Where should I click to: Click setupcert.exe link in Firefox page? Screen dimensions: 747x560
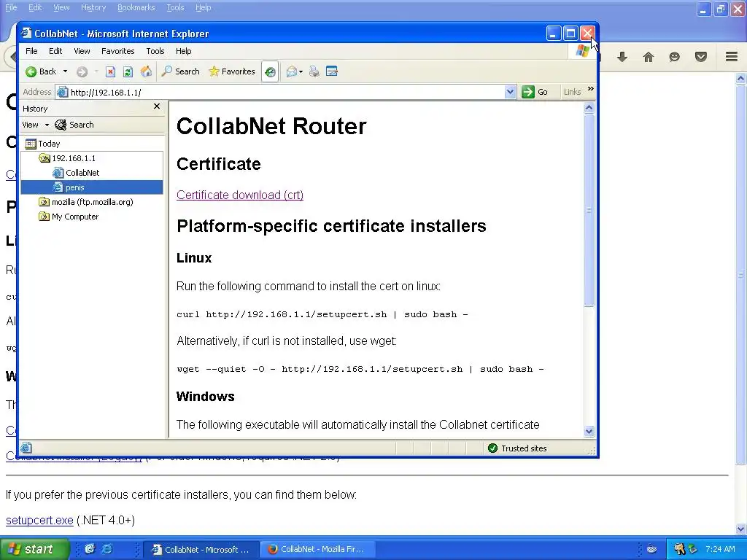pos(39,520)
